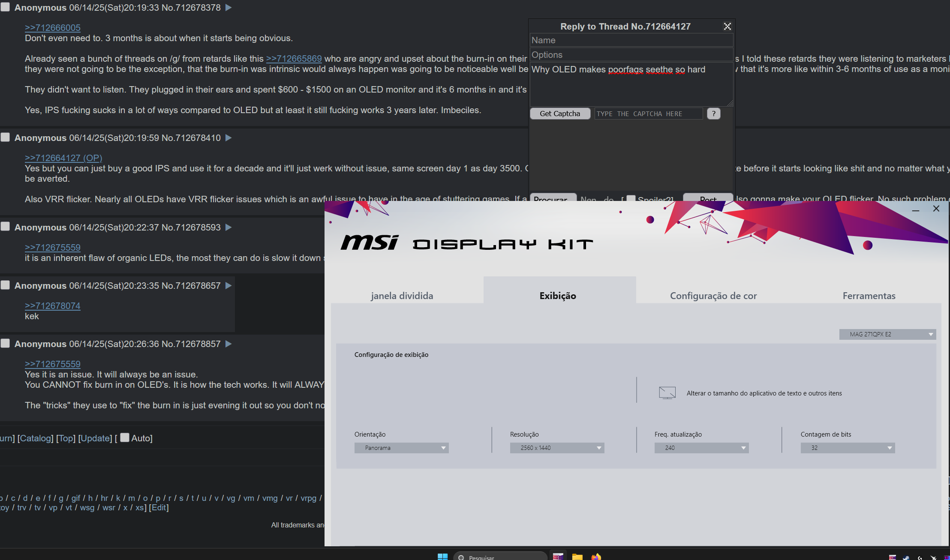
Task: Switch to the Configuração de cor tab
Action: (x=713, y=296)
